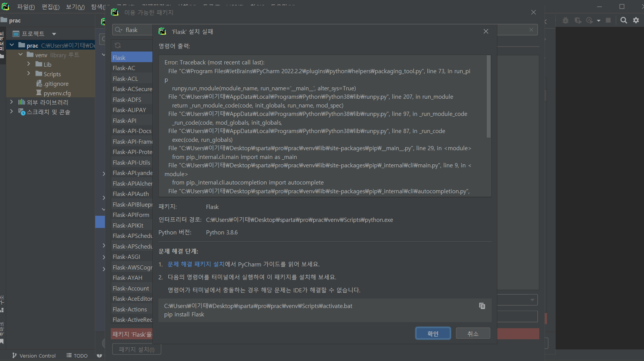Select Flask-APIKit package
This screenshot has width=644, height=361.
tap(132, 225)
